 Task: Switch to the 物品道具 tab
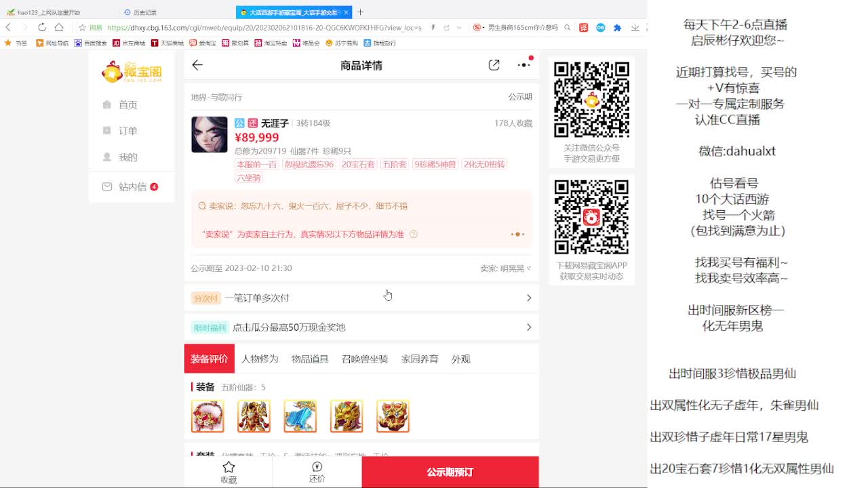pos(310,359)
